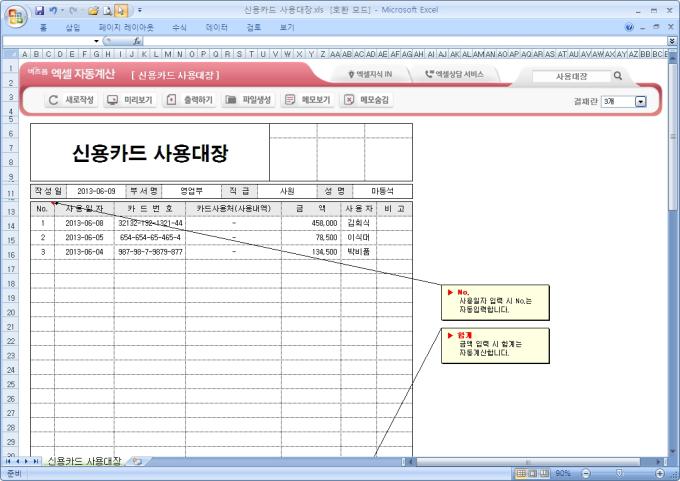Select the department cell 영업부
The width and height of the screenshot is (680, 481).
191,191
